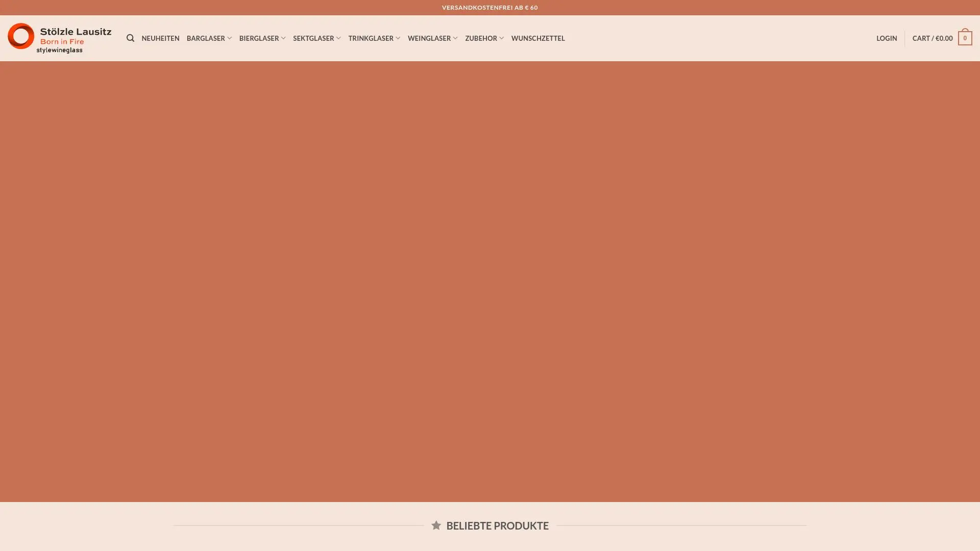Screen dimensions: 980x551
Task: Click the Beliebte Produkte section heading
Action: point(497,525)
